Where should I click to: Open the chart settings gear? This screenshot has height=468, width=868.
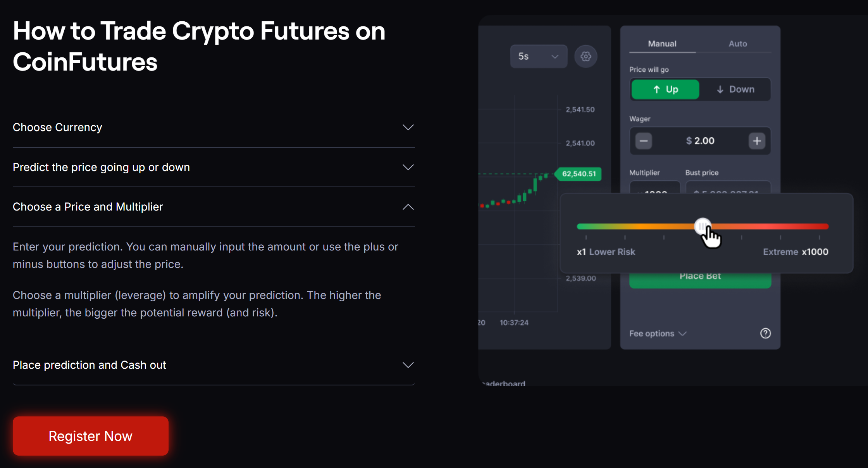586,56
